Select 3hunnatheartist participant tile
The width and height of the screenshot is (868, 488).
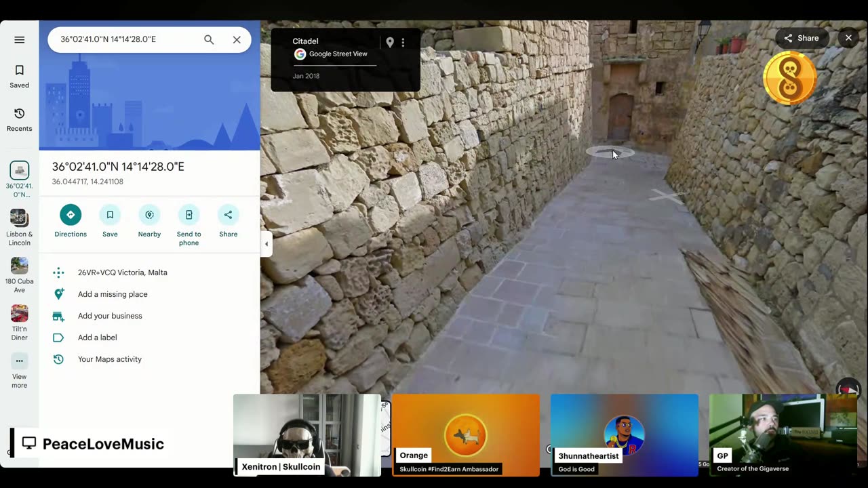(x=625, y=434)
